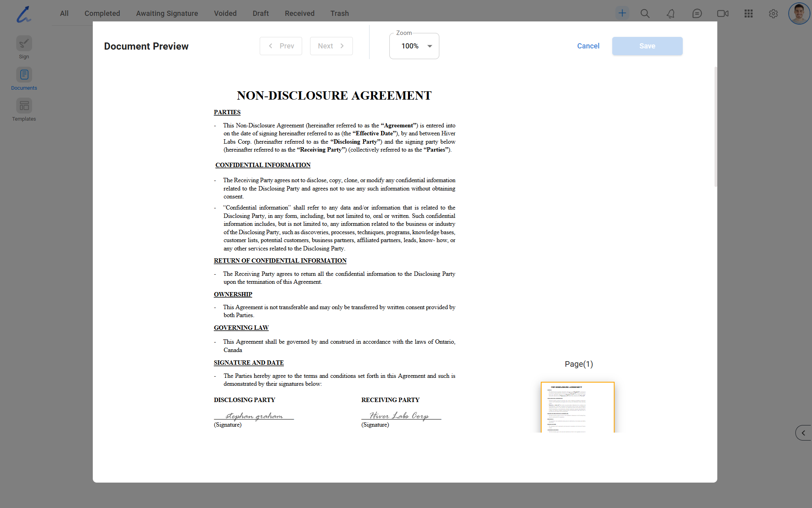Image resolution: width=812 pixels, height=508 pixels.
Task: Cancel the document preview
Action: pos(588,46)
